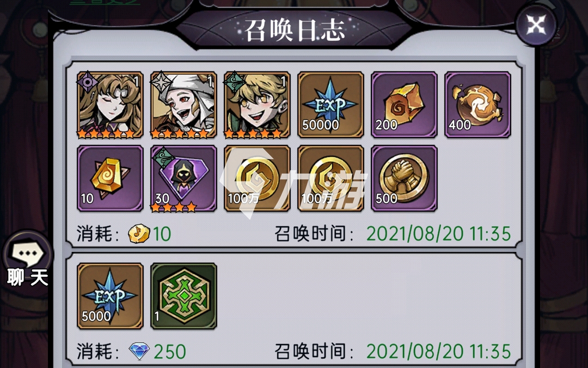Tap the second 100万 gold coin reward
This screenshot has width=588, height=368.
330,178
